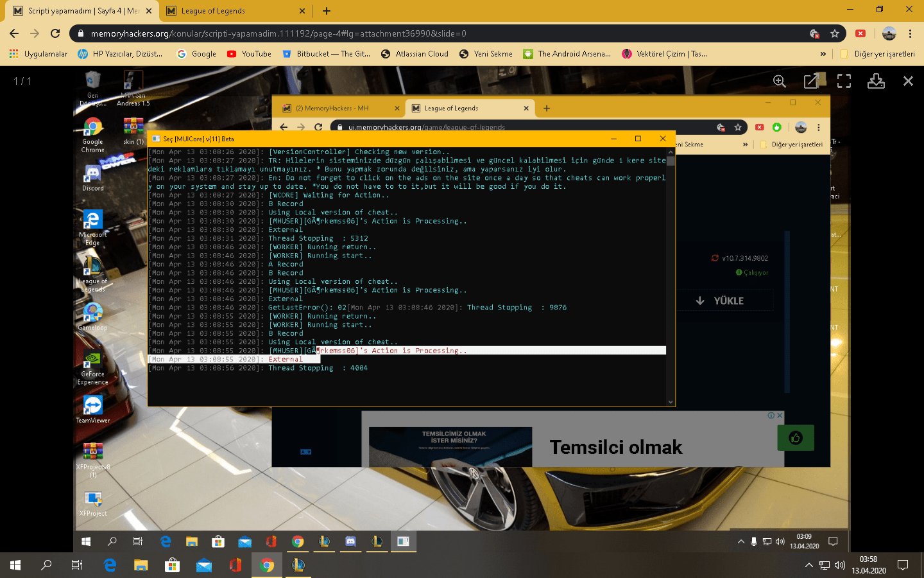Open the Atlassian Cloud bookmark
The width and height of the screenshot is (924, 578).
coord(415,54)
